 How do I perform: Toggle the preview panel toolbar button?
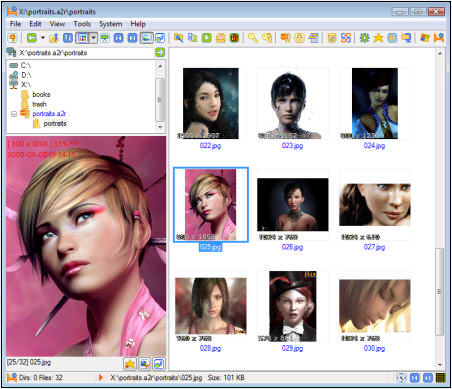click(146, 38)
